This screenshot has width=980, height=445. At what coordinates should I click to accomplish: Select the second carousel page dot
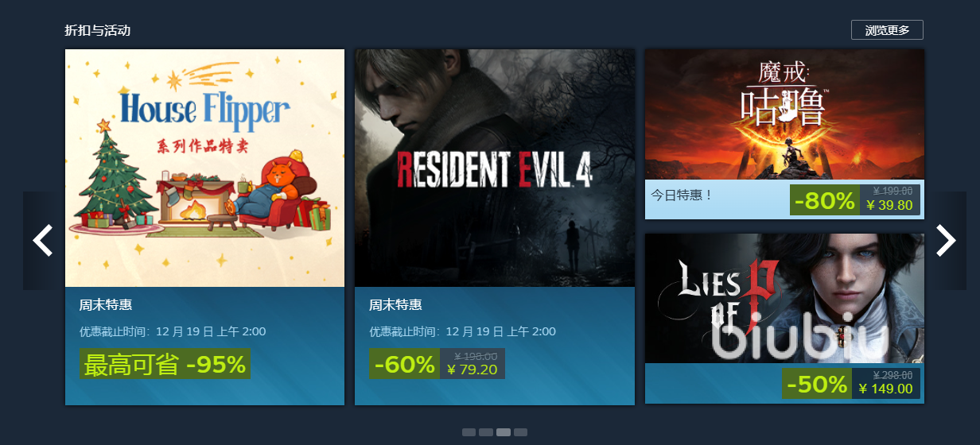pyautogui.click(x=486, y=432)
